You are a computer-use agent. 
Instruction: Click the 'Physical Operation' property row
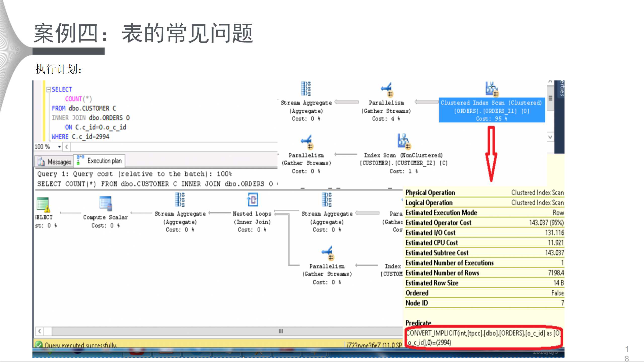point(485,193)
